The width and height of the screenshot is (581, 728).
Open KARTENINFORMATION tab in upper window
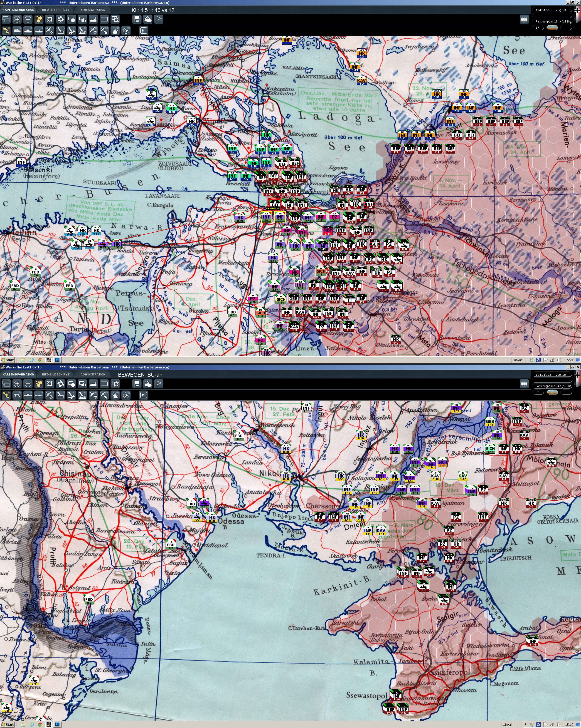coord(19,10)
